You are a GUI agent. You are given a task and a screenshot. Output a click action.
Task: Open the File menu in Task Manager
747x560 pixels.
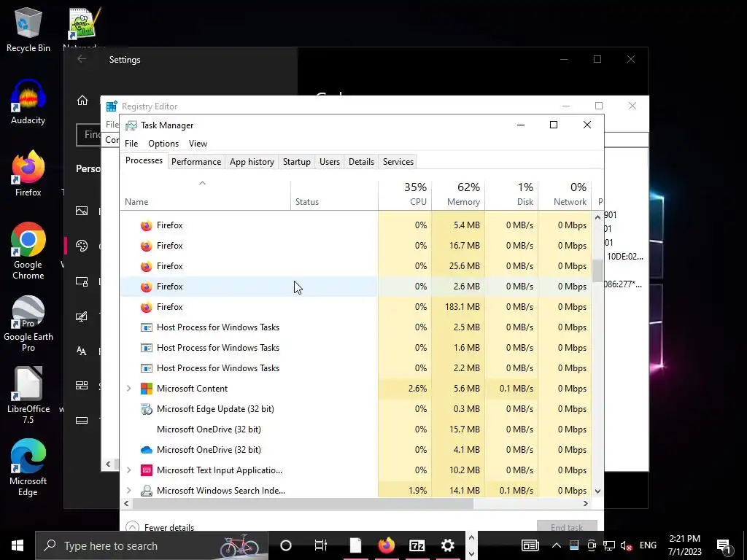point(131,144)
